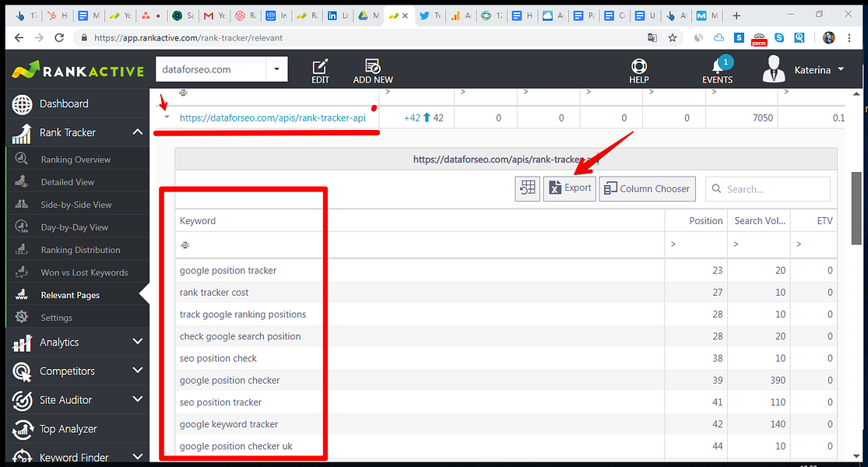The height and width of the screenshot is (467, 868).
Task: Open Detailed View in sidebar
Action: coord(78,182)
